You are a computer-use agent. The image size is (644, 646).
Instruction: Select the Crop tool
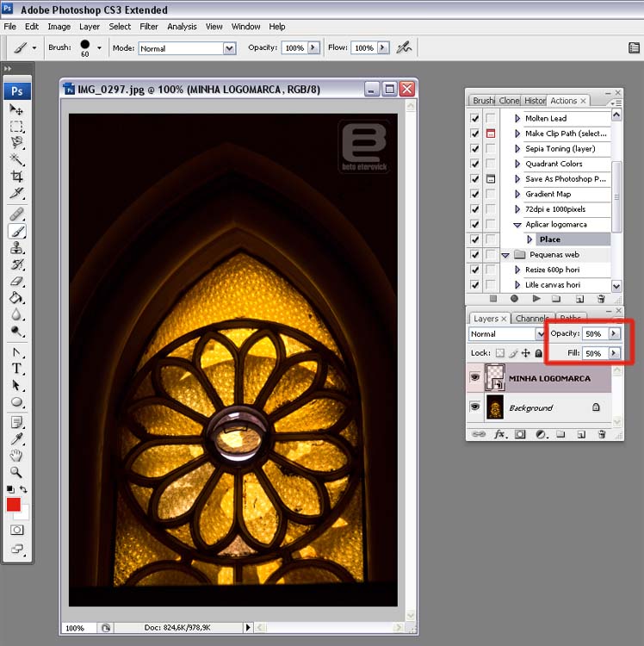(x=16, y=176)
